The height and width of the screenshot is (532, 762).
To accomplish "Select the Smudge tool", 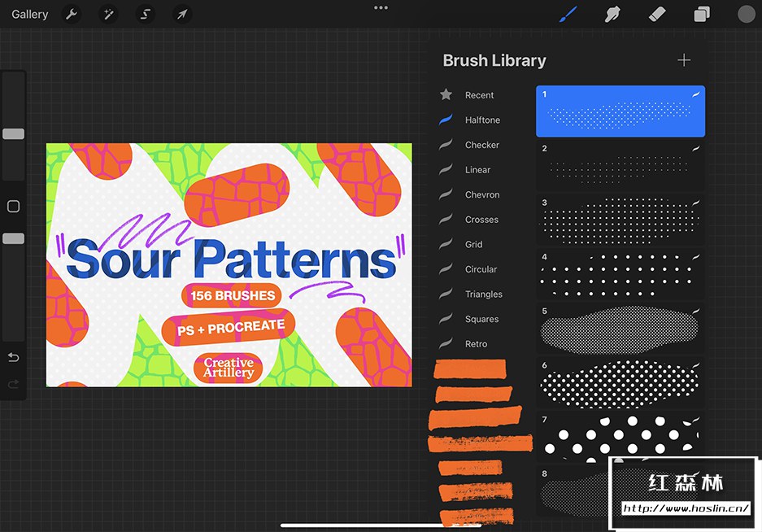I will pyautogui.click(x=612, y=14).
